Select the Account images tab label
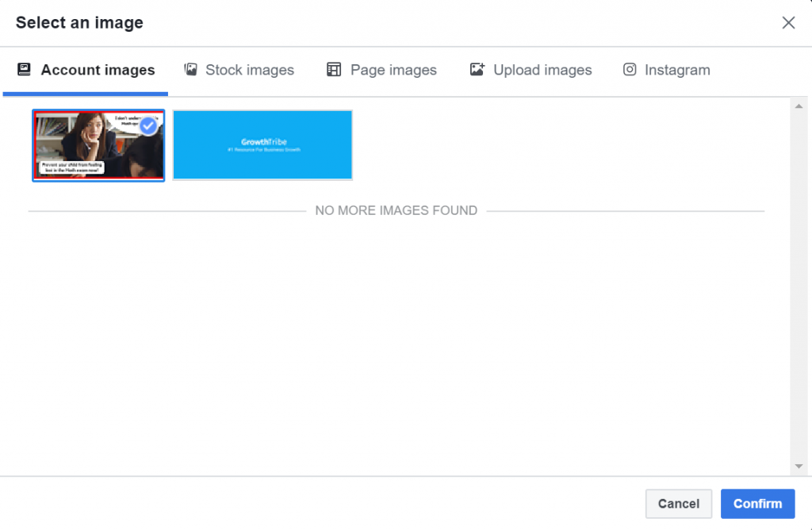Viewport: 812px width, 530px height. click(98, 70)
